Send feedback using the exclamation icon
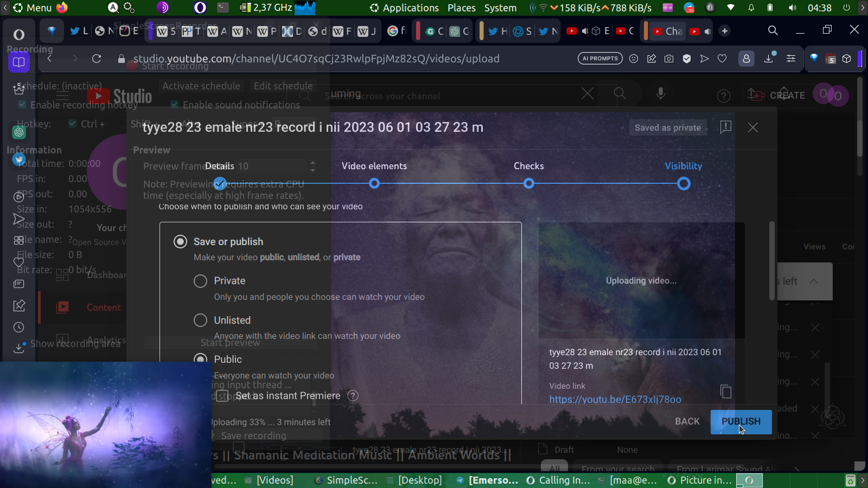This screenshot has height=488, width=868. pos(726,127)
